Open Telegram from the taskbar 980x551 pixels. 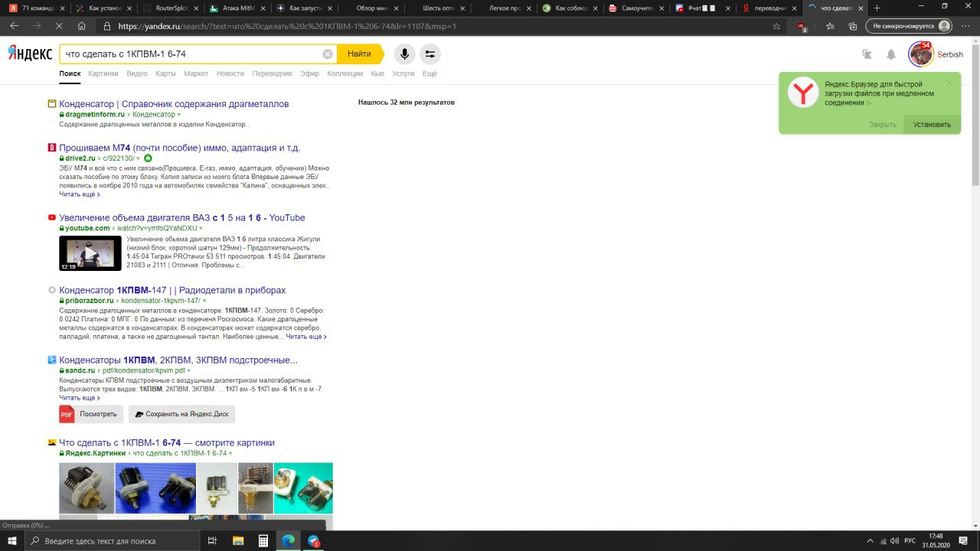313,541
